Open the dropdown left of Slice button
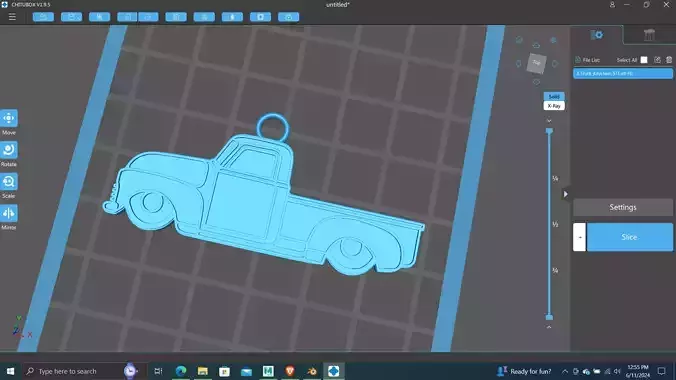This screenshot has width=676, height=380. pyautogui.click(x=579, y=237)
